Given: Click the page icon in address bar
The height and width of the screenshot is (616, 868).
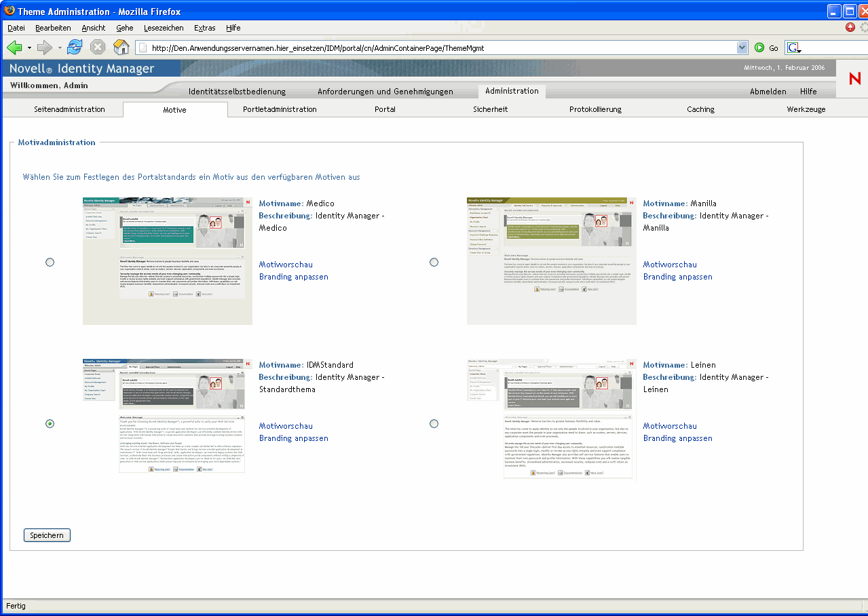Looking at the screenshot, I should click(143, 48).
